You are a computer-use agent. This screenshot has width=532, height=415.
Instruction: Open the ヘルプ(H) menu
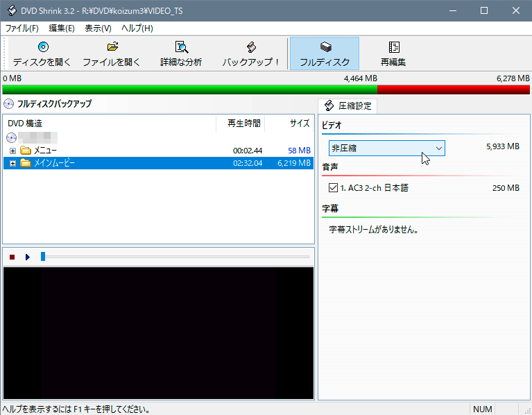pos(137,28)
